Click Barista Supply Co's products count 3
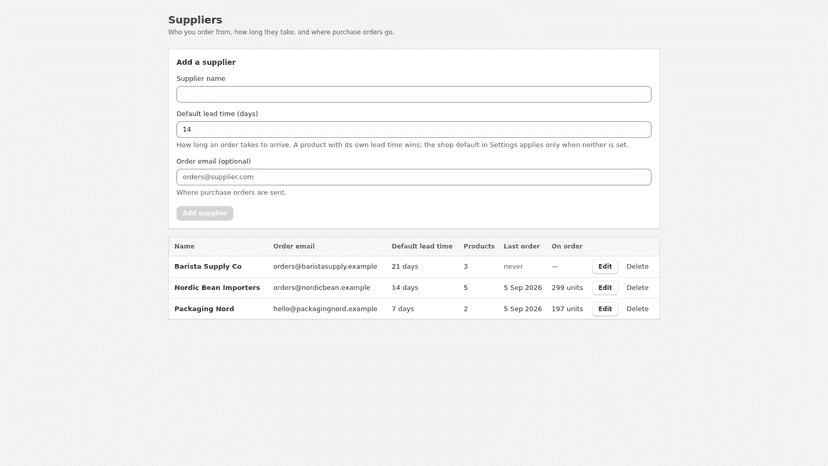Viewport: 828px width, 466px height. point(466,266)
